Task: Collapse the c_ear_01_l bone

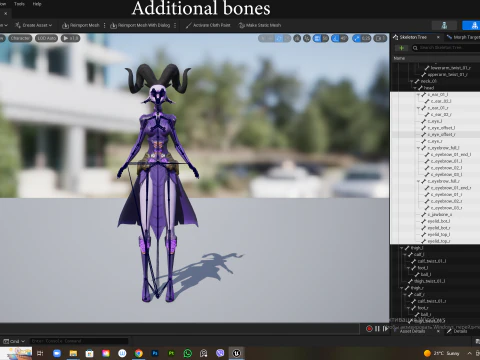Action: 419,95
